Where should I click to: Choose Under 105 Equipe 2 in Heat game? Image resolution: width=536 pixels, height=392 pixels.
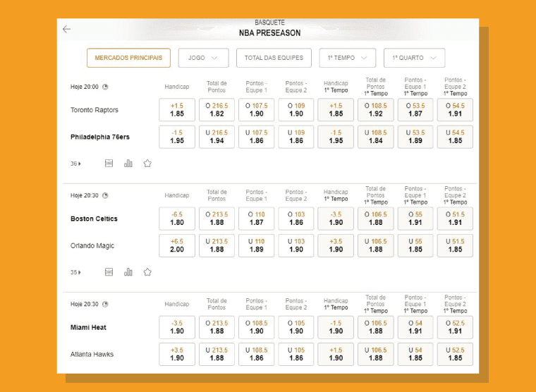(296, 354)
